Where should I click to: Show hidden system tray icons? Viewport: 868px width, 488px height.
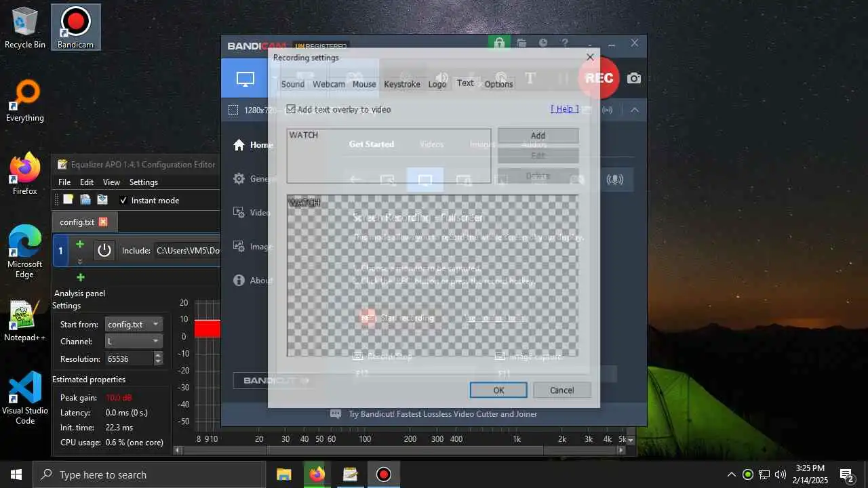(731, 474)
